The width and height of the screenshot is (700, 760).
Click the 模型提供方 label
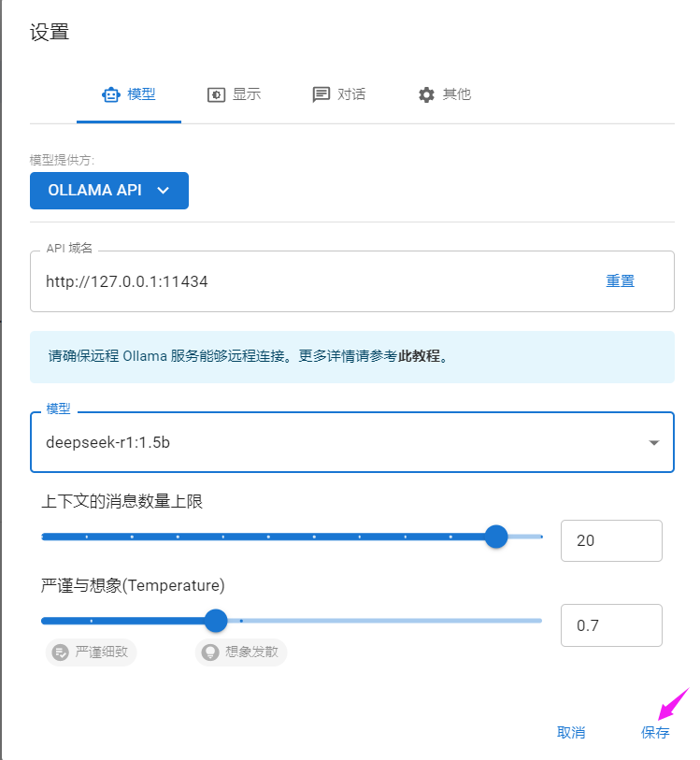[62, 160]
